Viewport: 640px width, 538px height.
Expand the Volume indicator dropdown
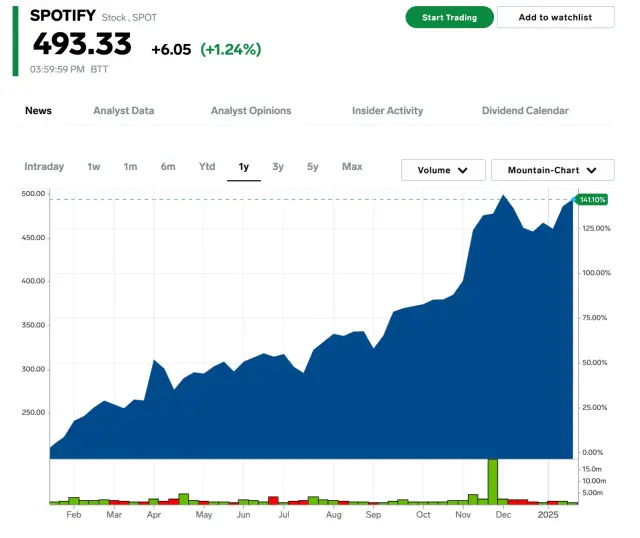coord(443,170)
